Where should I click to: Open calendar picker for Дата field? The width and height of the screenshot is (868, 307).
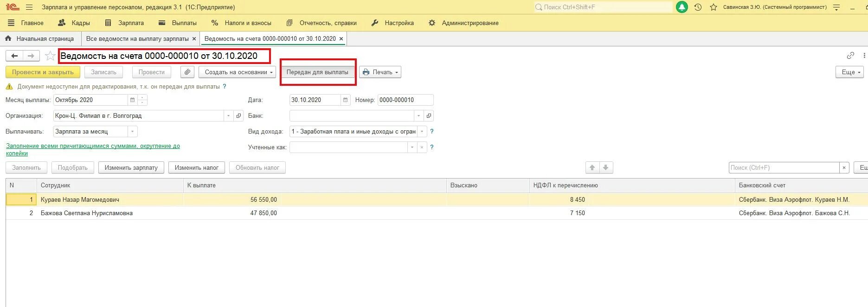pyautogui.click(x=346, y=100)
